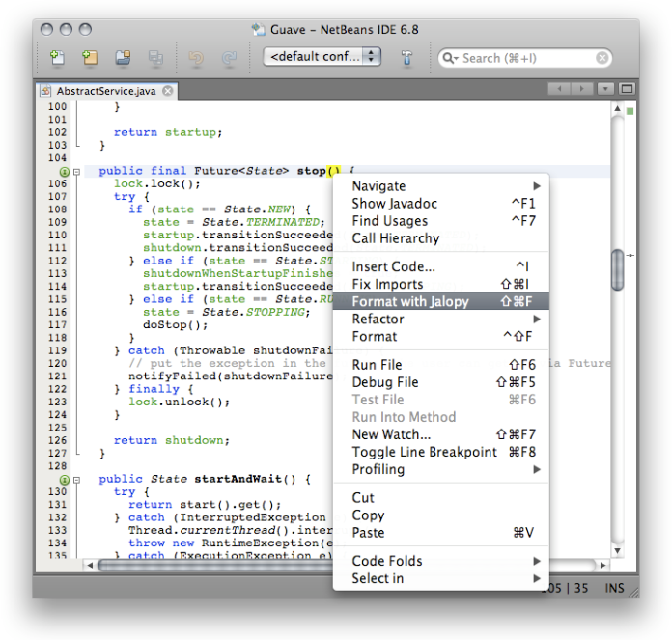The width and height of the screenshot is (672, 640).
Task: Choose Cut from context menu
Action: pos(441,497)
